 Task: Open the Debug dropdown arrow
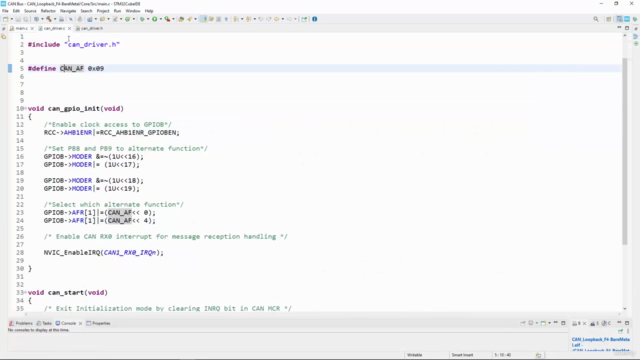[x=148, y=19]
